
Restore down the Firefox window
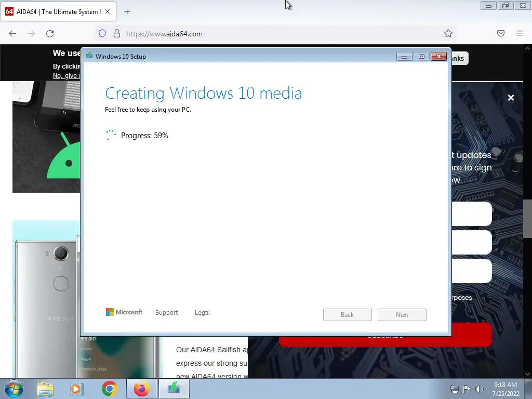(x=506, y=6)
